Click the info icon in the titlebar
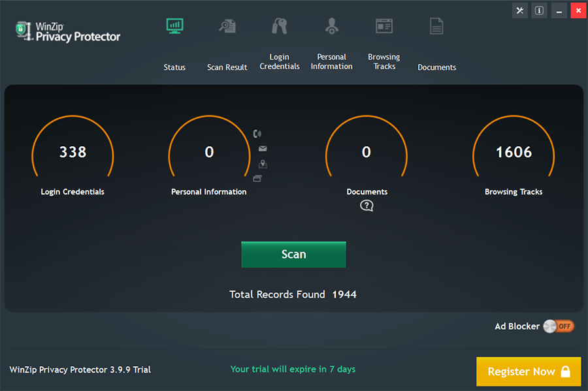This screenshot has height=391, width=588. tap(538, 10)
